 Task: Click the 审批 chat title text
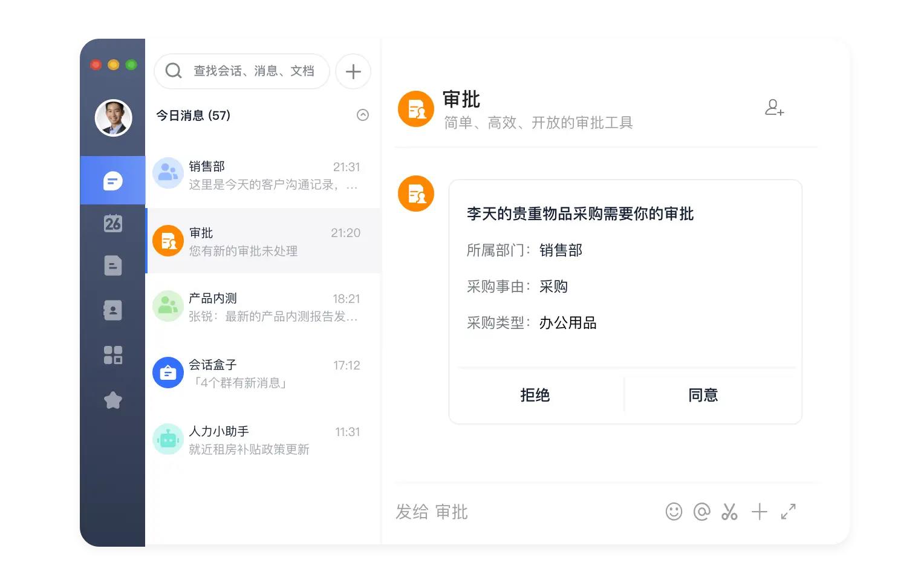(461, 99)
